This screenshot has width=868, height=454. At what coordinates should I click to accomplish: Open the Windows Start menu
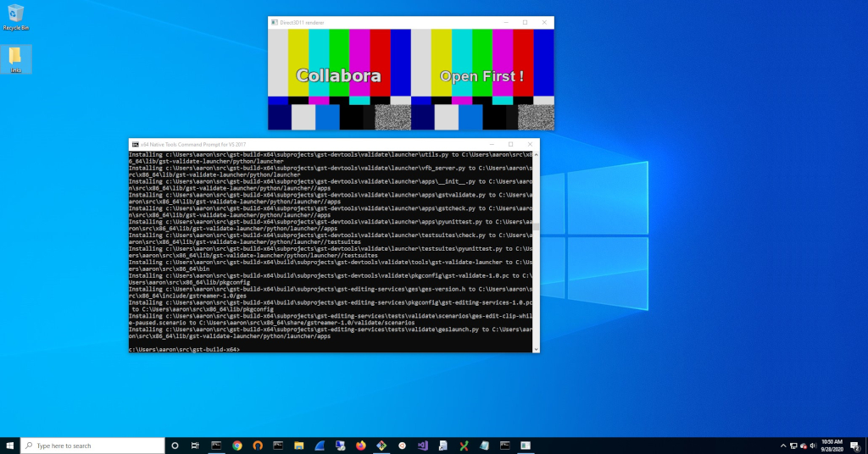click(x=10, y=446)
